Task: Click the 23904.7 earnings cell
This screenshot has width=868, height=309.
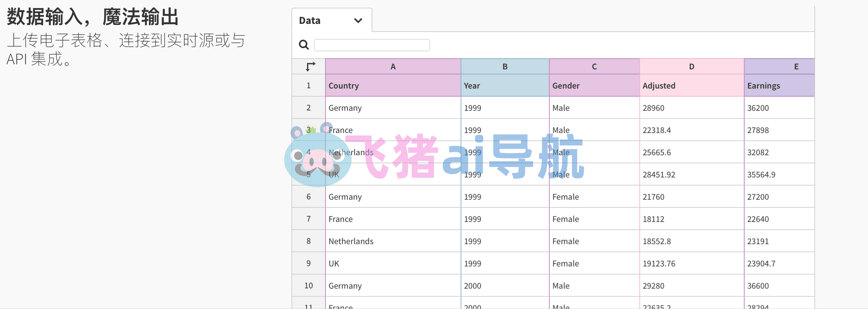Action: coord(779,263)
